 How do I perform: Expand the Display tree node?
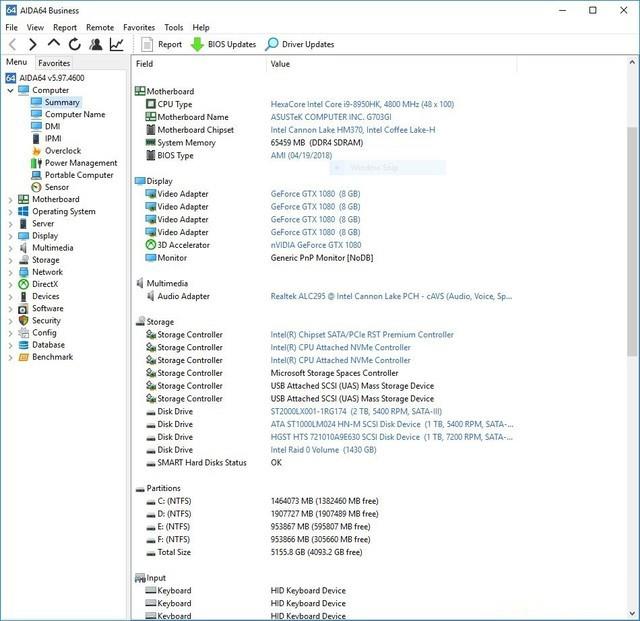point(10,236)
